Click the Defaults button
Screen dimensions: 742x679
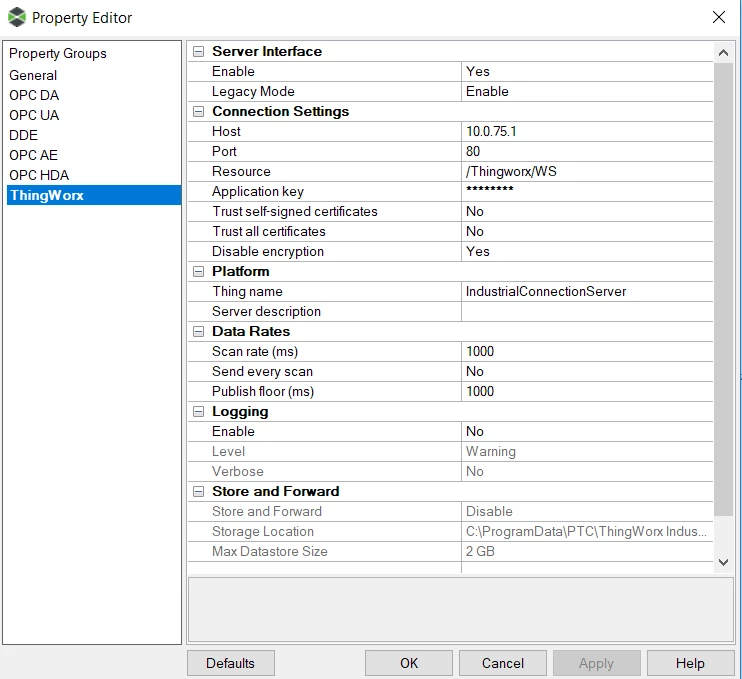pos(230,663)
